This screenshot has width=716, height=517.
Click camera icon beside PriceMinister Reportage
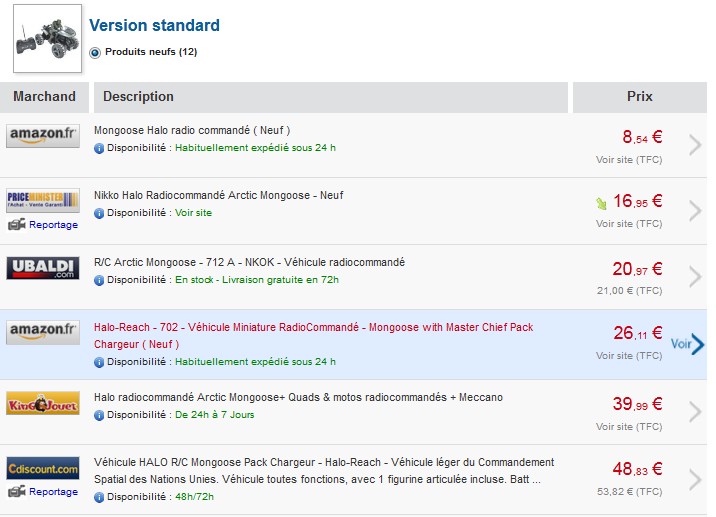pyautogui.click(x=17, y=224)
